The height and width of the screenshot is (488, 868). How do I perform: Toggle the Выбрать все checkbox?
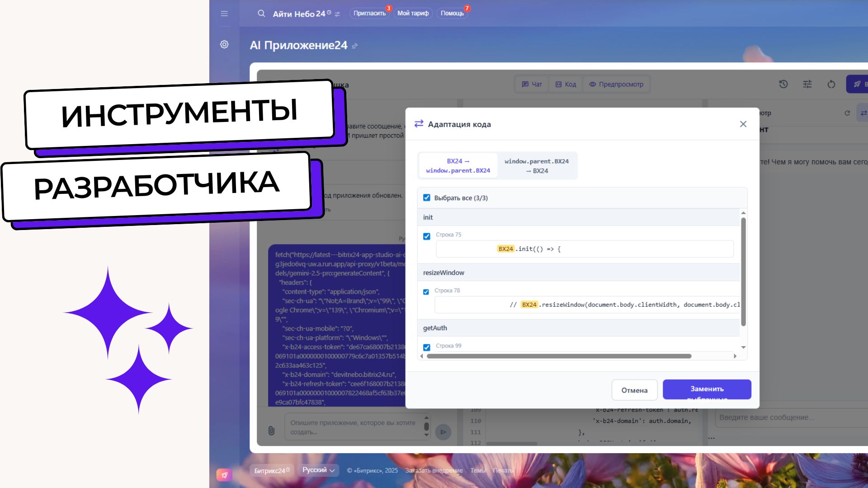[x=427, y=197]
